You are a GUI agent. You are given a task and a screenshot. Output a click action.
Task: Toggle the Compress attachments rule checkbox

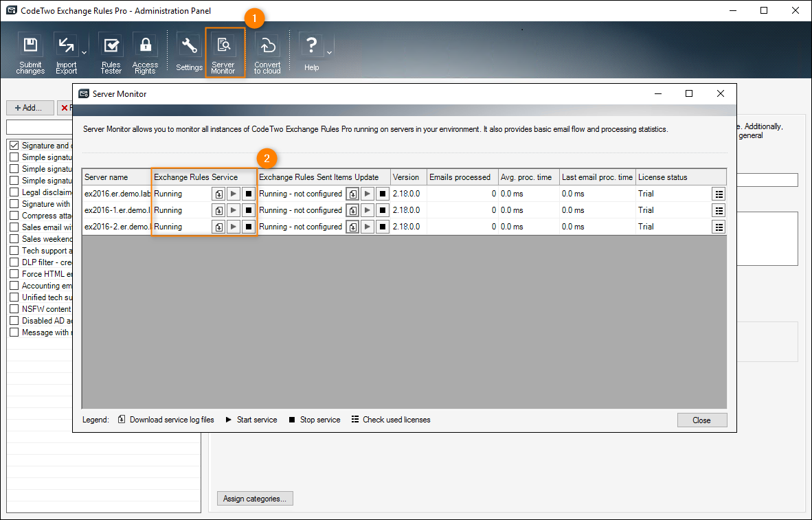click(14, 216)
